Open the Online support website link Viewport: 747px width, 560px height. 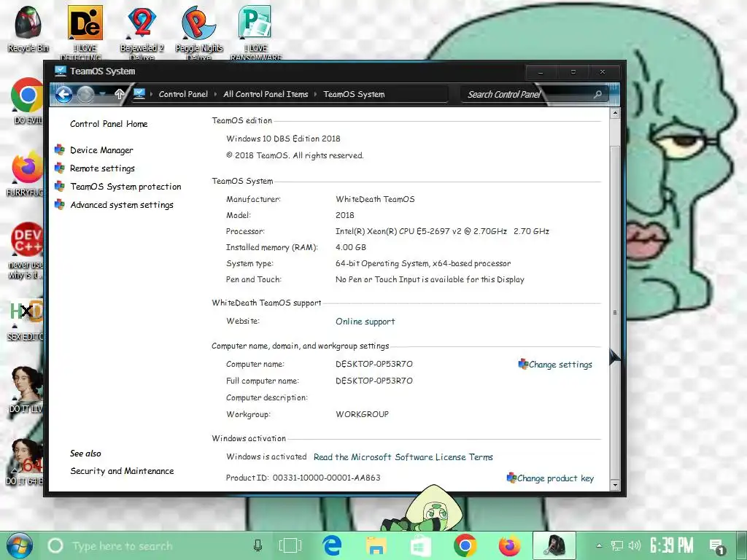[x=365, y=322]
